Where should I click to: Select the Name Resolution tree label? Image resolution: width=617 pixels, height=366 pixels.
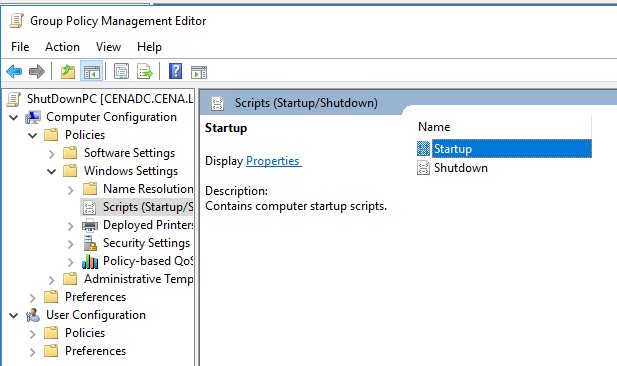click(148, 189)
